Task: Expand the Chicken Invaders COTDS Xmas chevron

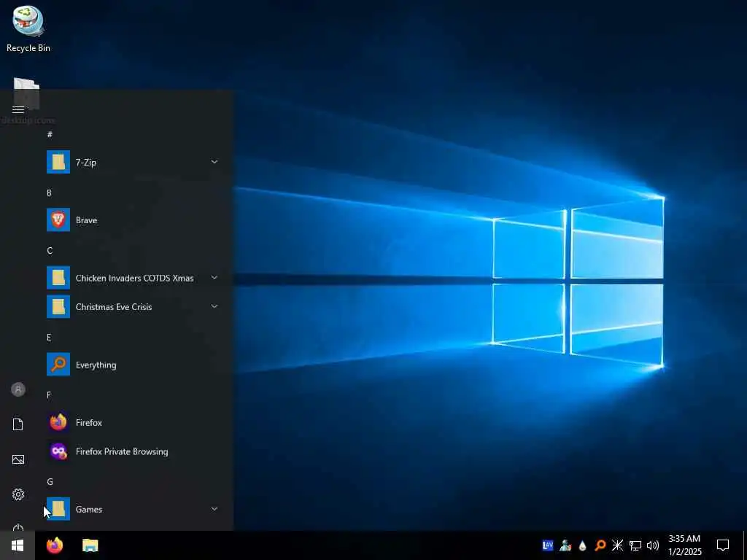Action: tap(214, 278)
